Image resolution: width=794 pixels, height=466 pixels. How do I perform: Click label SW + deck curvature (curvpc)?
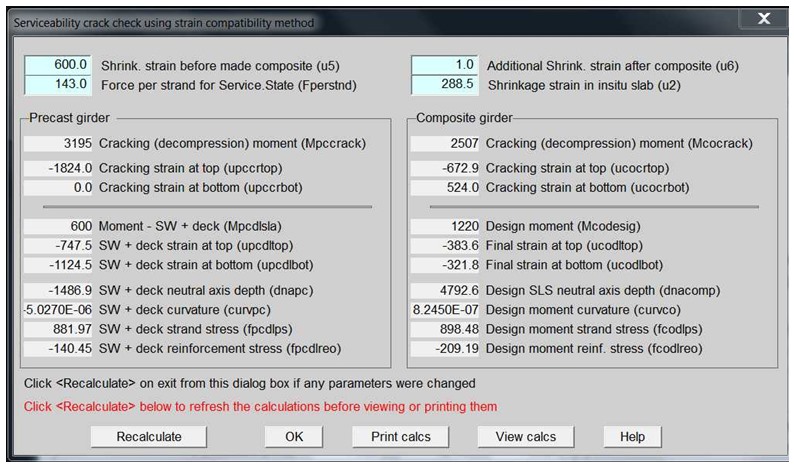pyautogui.click(x=185, y=309)
